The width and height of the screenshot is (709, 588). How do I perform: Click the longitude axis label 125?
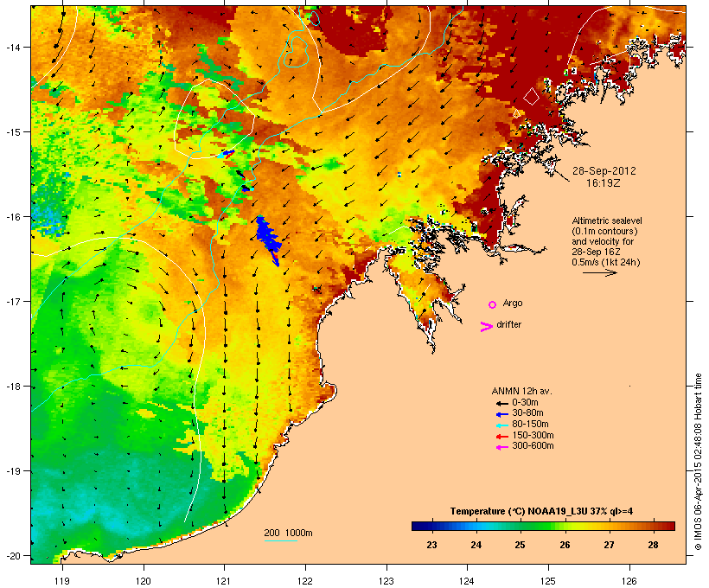548,581
